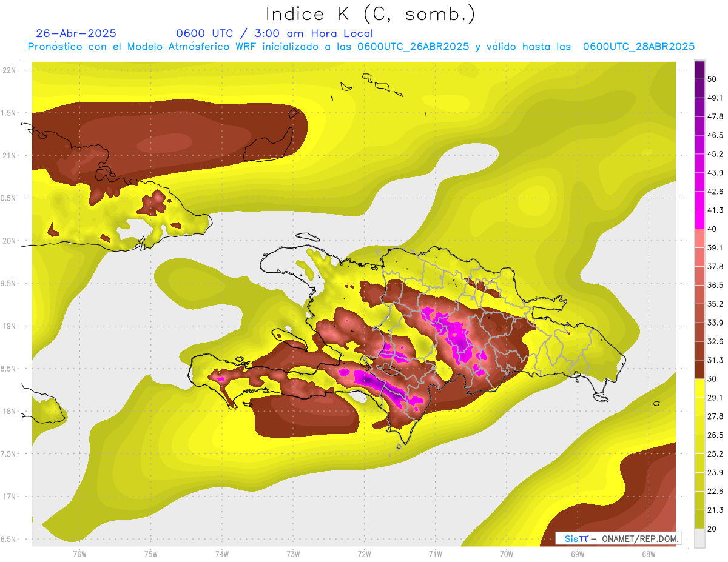Click the '32.6' color scale value

tap(715, 341)
